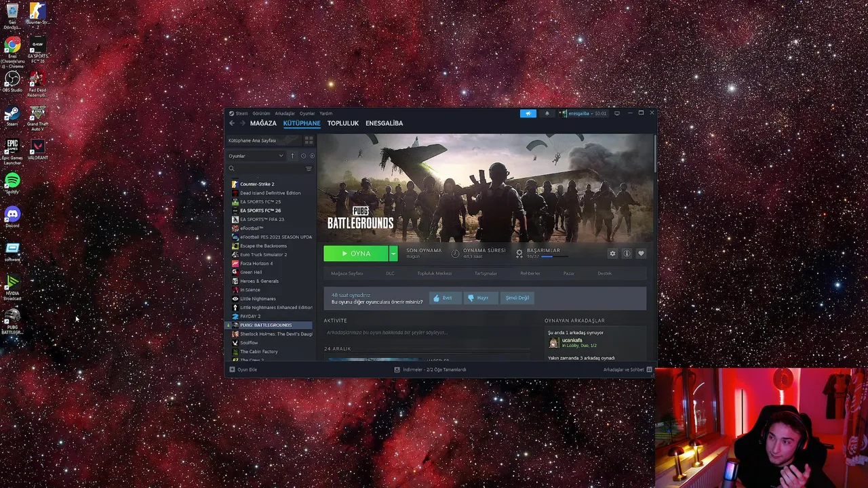The image size is (868, 488).
Task: Open the Mağaza Sayfası game tab
Action: [x=347, y=273]
